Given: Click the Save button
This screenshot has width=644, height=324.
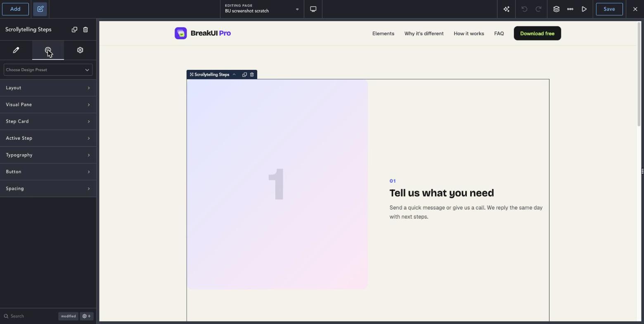Looking at the screenshot, I should (x=609, y=9).
